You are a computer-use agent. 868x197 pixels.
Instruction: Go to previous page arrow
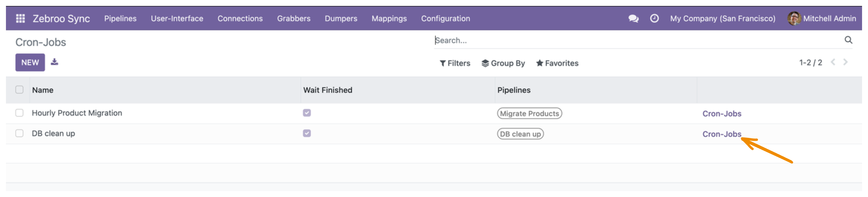point(833,62)
